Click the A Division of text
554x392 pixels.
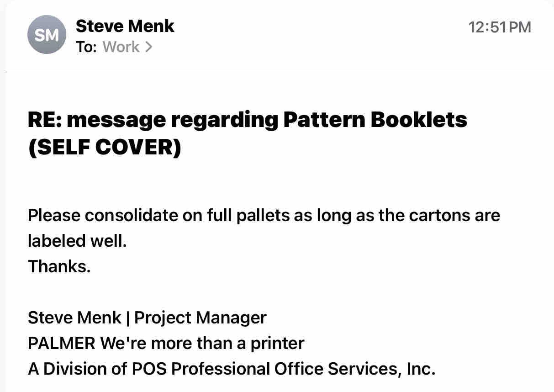click(x=77, y=369)
